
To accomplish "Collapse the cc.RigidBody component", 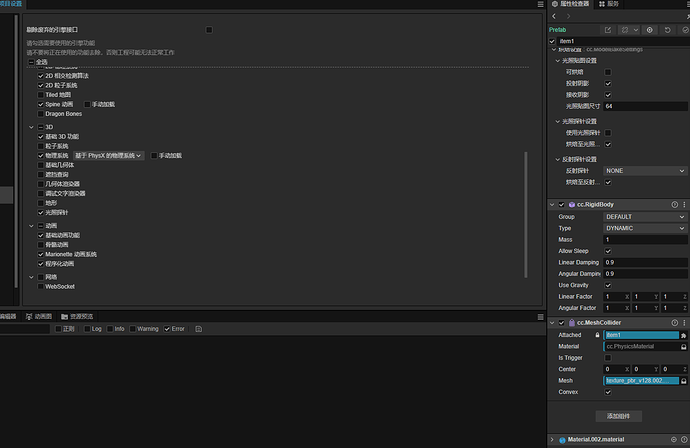I will pos(552,205).
